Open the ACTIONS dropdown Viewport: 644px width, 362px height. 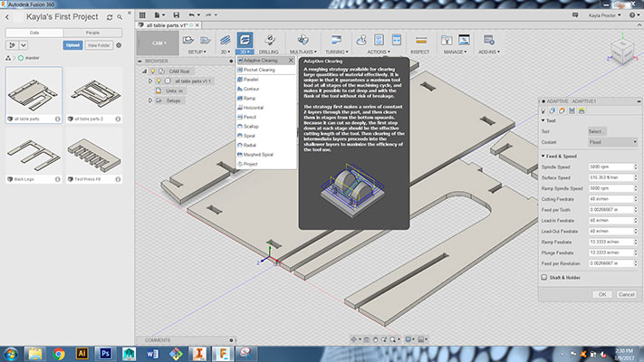[379, 52]
